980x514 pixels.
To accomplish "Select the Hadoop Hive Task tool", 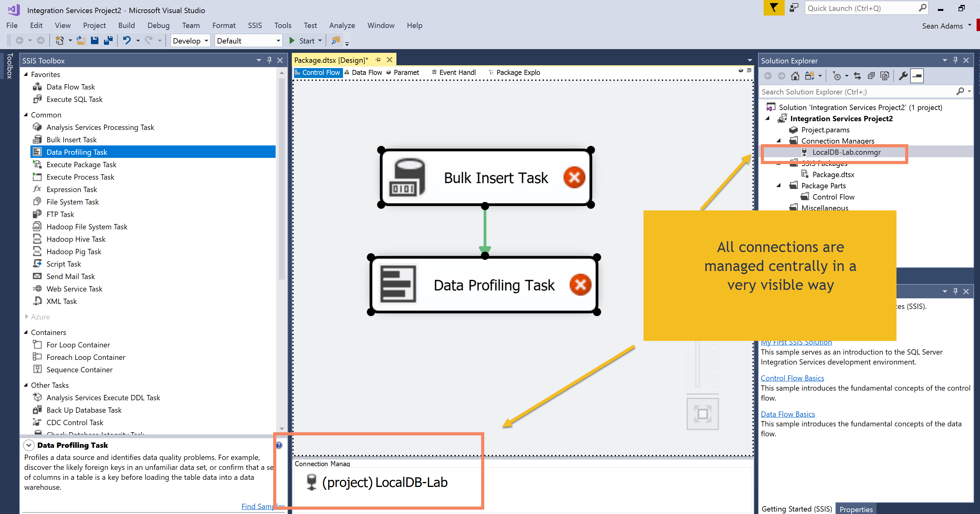I will (76, 239).
